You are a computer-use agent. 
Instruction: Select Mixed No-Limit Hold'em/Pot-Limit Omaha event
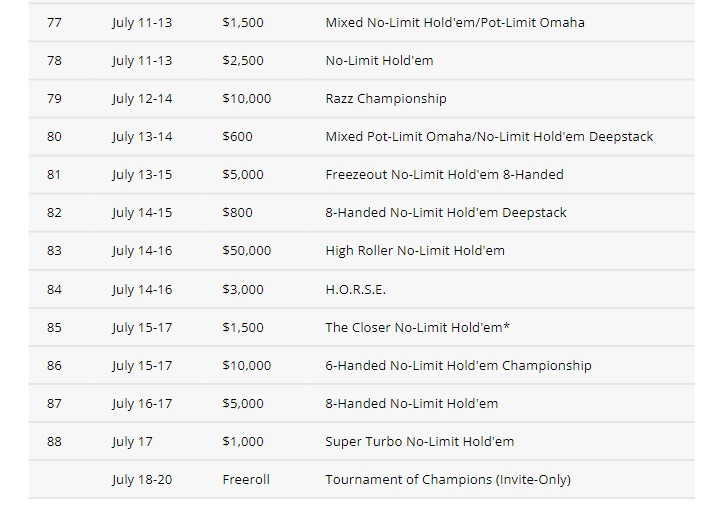pyautogui.click(x=455, y=23)
